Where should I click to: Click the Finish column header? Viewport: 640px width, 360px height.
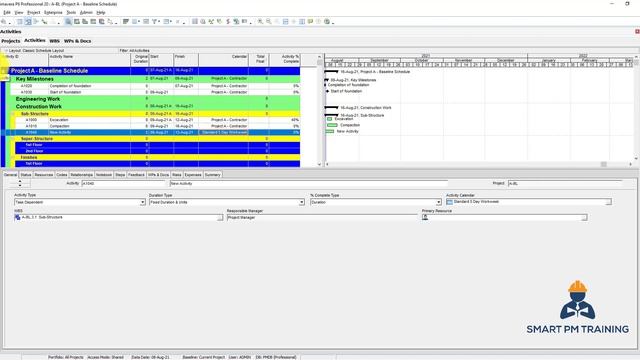(186, 60)
